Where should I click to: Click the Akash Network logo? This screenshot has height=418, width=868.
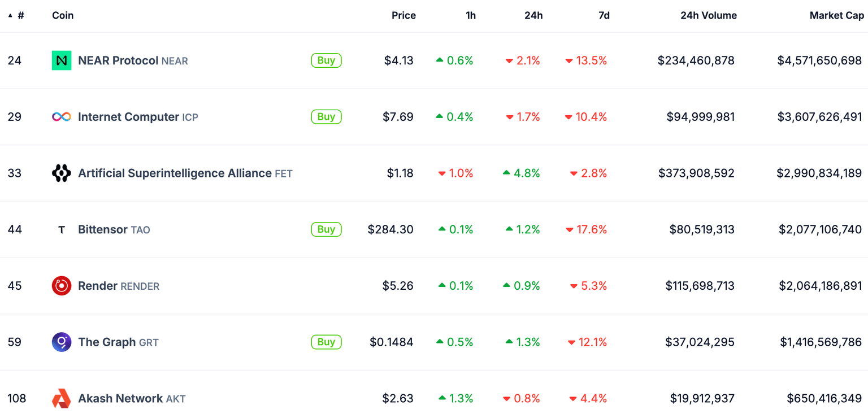[61, 398]
